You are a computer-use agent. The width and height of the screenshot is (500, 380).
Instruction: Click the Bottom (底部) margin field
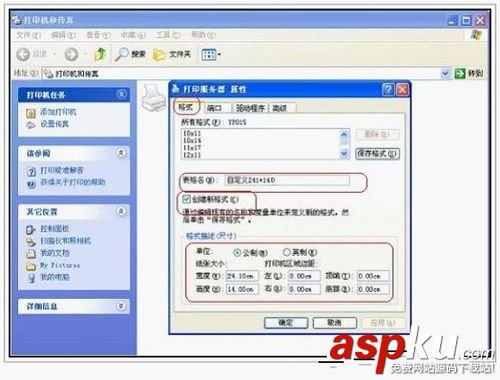coord(373,289)
